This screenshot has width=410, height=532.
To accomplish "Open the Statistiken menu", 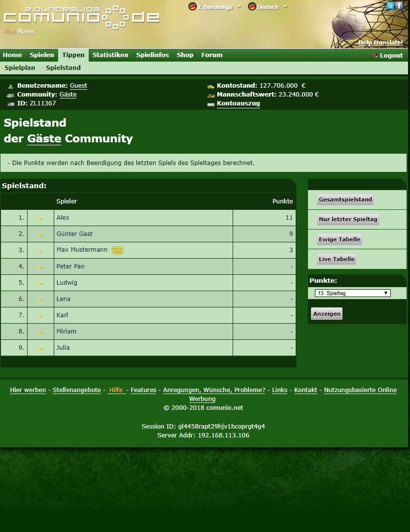I will [110, 55].
